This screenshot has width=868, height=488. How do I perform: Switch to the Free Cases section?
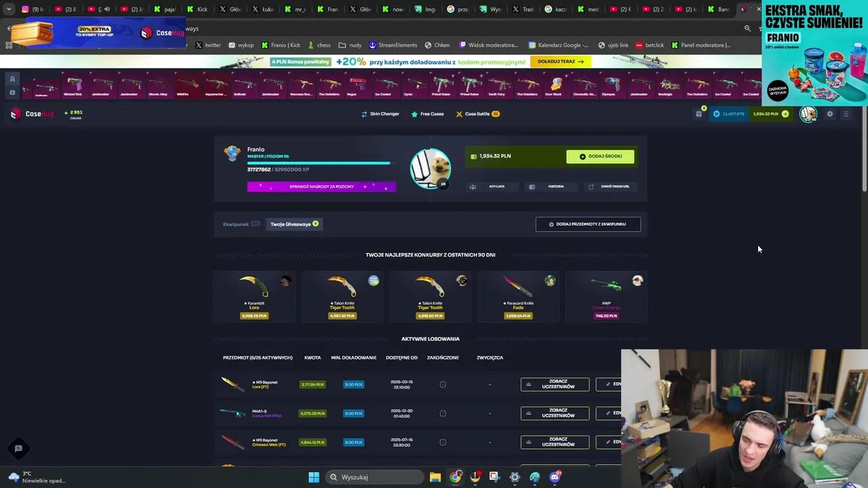(x=432, y=114)
